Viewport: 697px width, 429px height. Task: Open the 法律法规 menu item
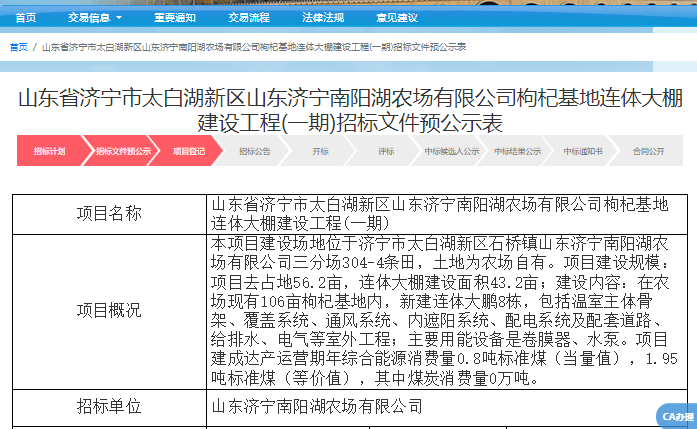323,18
